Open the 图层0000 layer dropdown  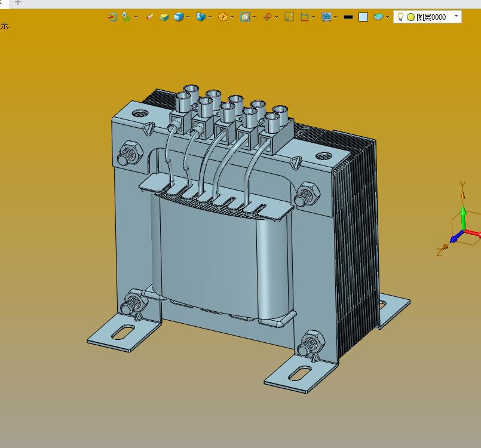[x=456, y=16]
